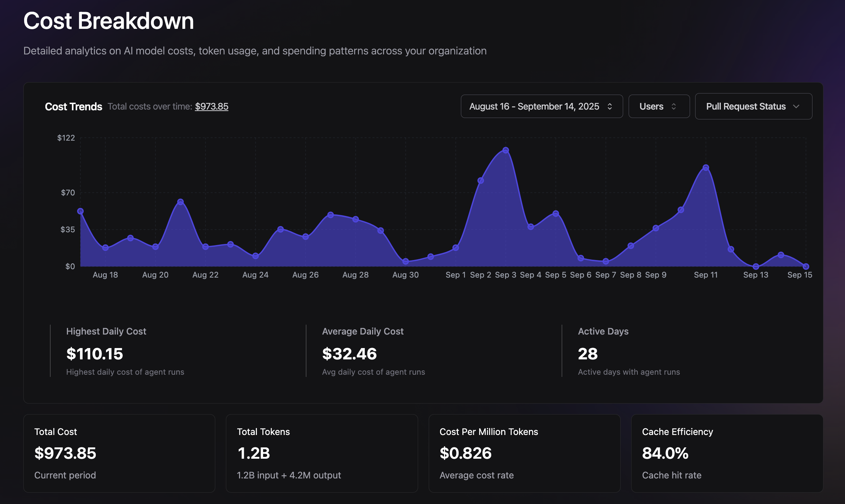Click the Cost Per Million Tokens card
Image resolution: width=845 pixels, height=504 pixels.
pyautogui.click(x=524, y=453)
